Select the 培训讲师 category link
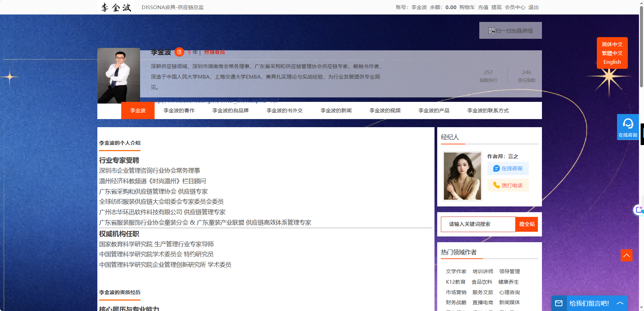 (x=483, y=272)
